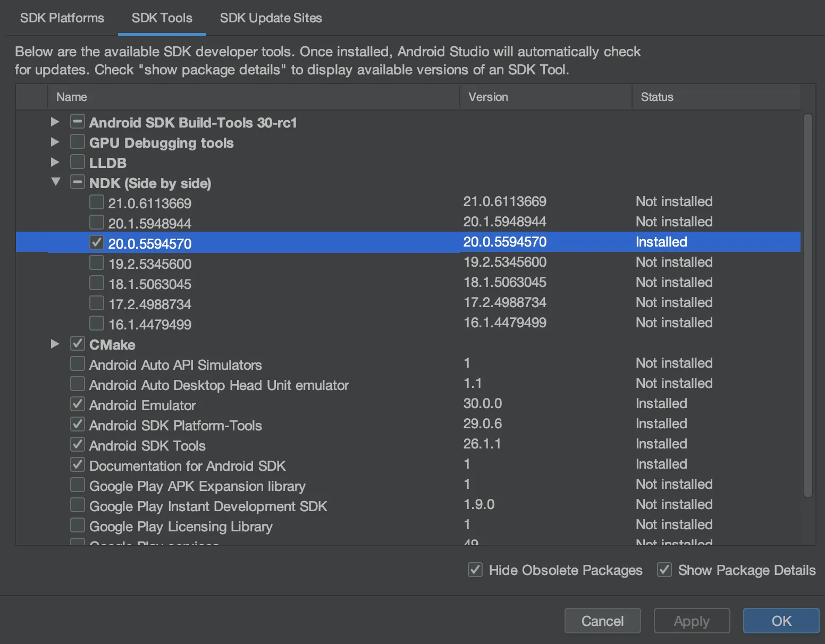Uncheck the Android Emulator checkbox

[78, 404]
